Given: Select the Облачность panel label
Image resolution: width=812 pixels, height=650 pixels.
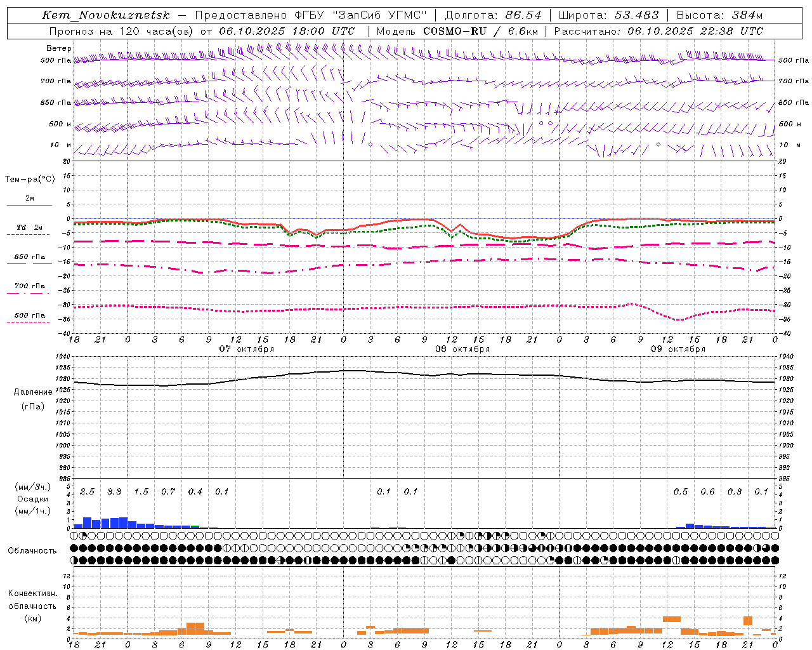Looking at the screenshot, I should point(32,551).
